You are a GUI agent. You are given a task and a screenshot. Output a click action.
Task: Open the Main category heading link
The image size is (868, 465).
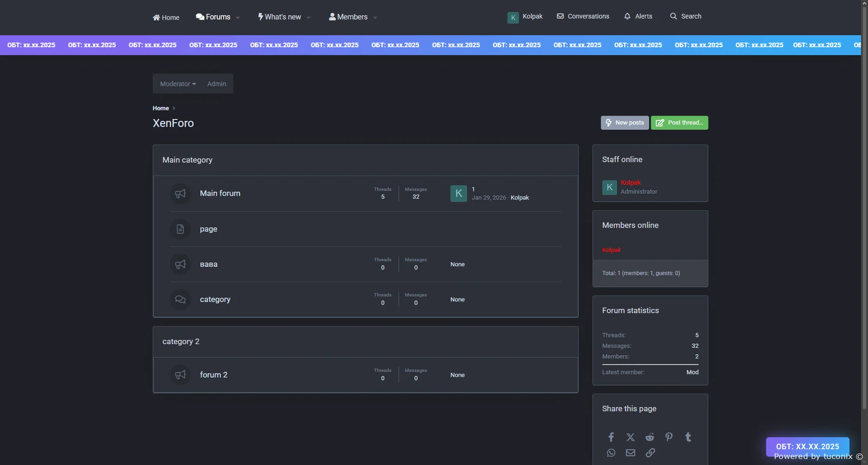click(x=187, y=160)
